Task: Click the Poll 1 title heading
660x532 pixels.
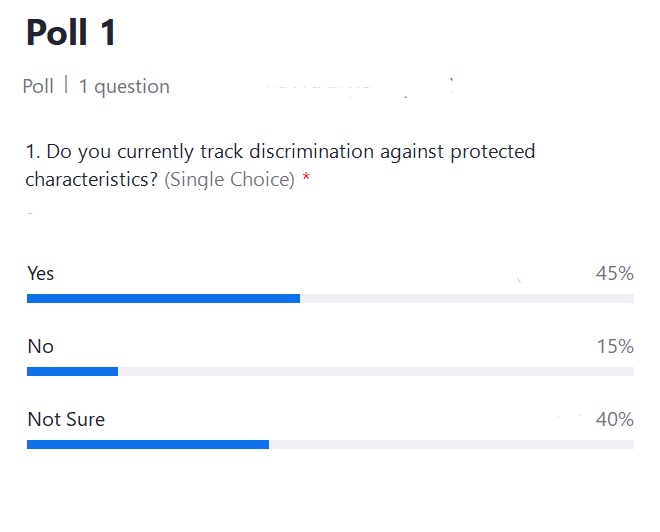Action: [x=71, y=32]
